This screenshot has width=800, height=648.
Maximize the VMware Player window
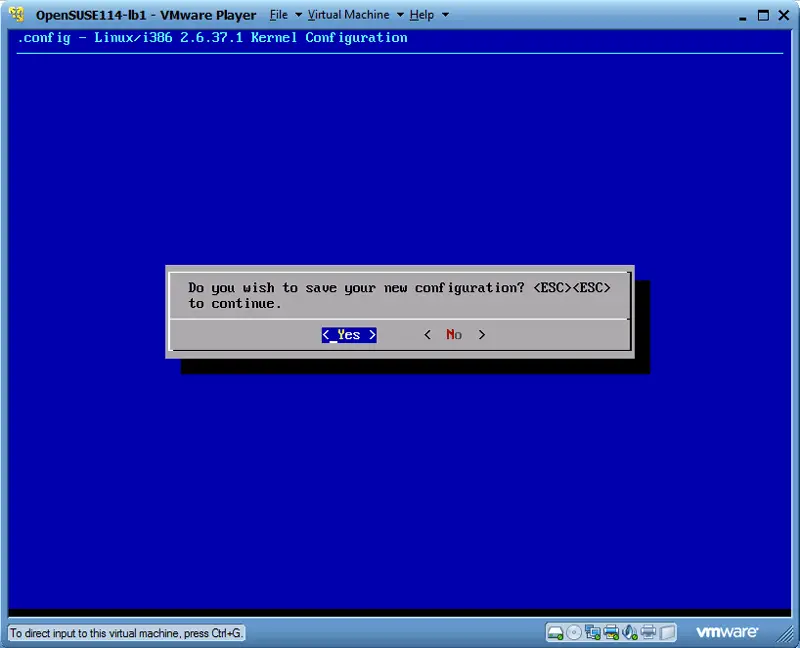[x=763, y=15]
